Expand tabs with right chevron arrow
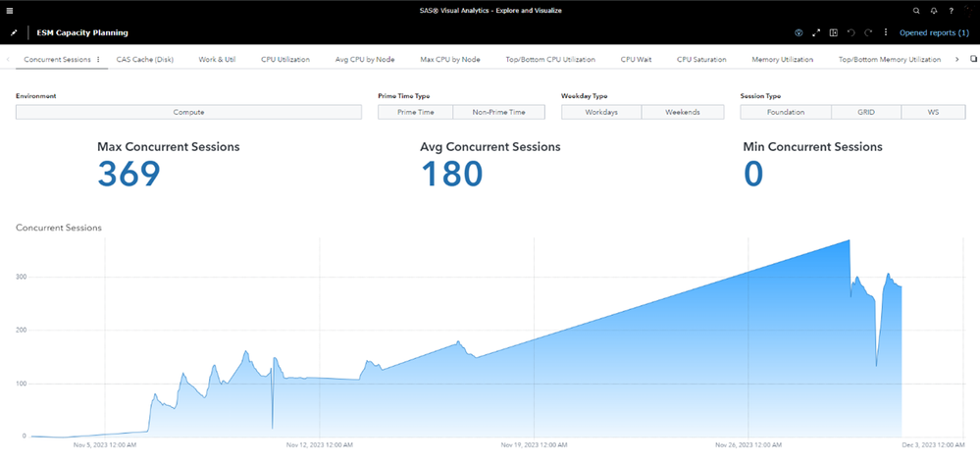Image resolution: width=980 pixels, height=464 pixels. click(956, 60)
